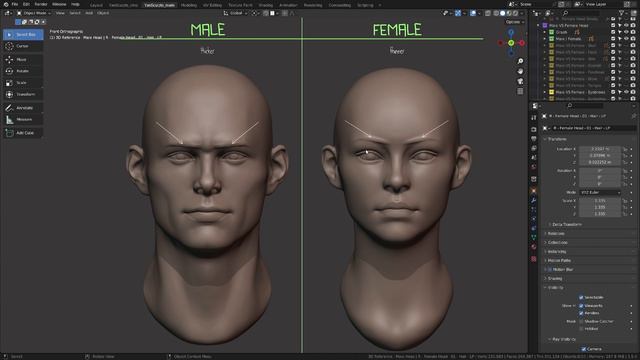Select the Add Cube tool
The image size is (640, 360).
coord(23,133)
